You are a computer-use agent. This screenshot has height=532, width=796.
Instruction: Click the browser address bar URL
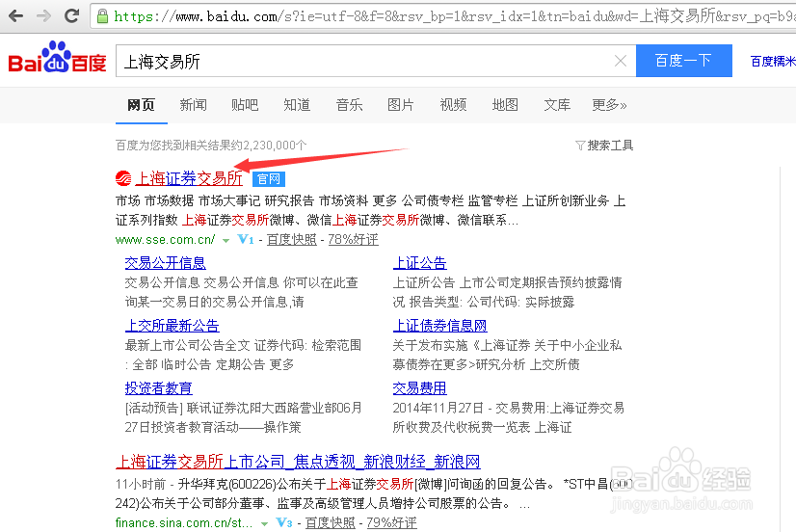point(453,16)
